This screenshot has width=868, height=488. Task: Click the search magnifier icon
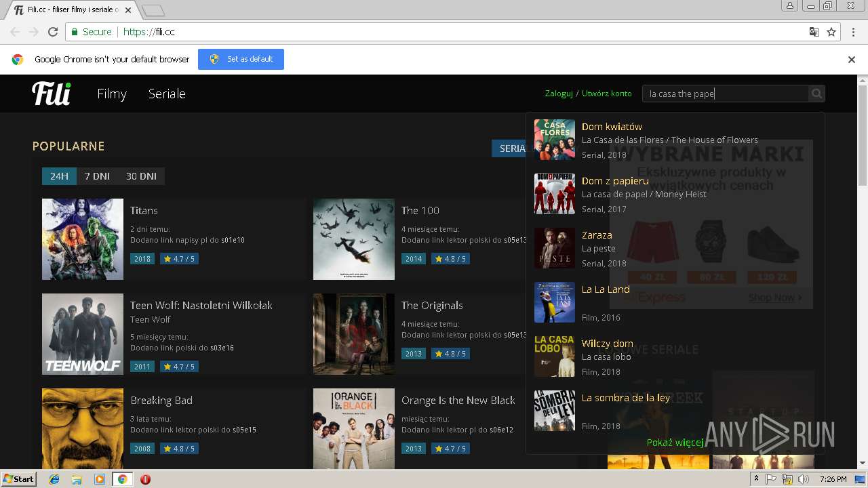(816, 94)
